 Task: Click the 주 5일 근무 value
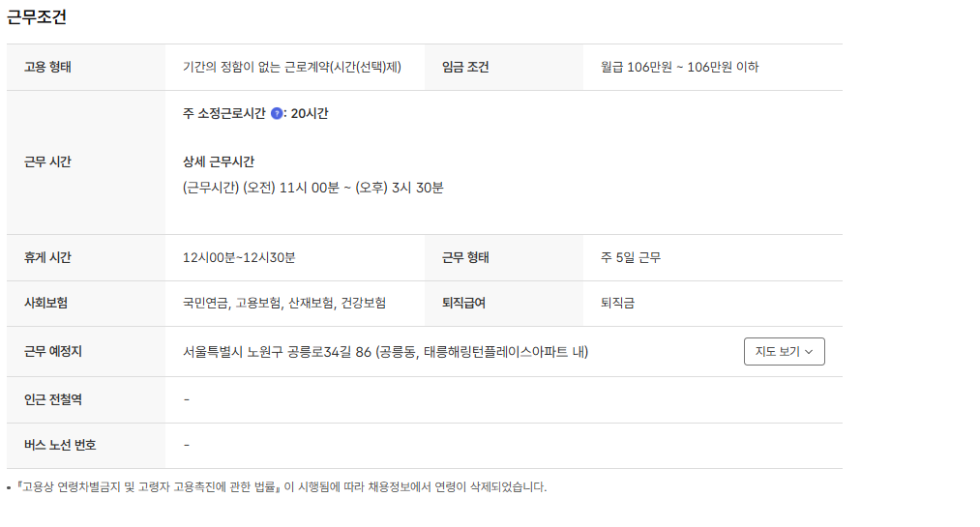(x=631, y=258)
